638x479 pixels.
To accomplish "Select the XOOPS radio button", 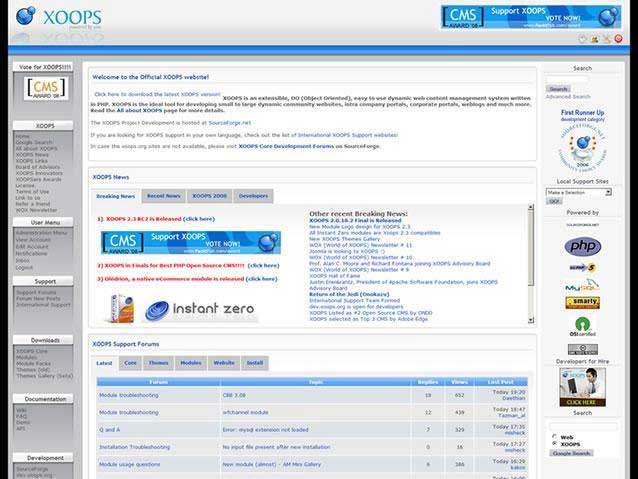I will pos(554,444).
